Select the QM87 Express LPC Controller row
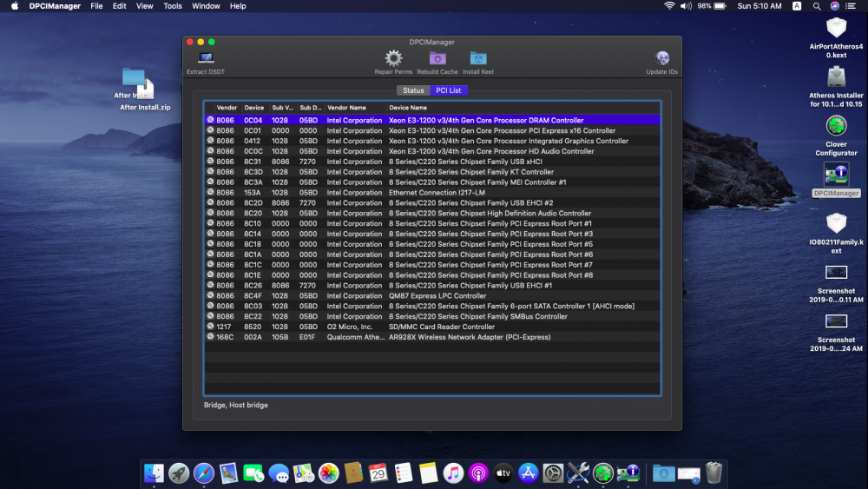 (432, 295)
